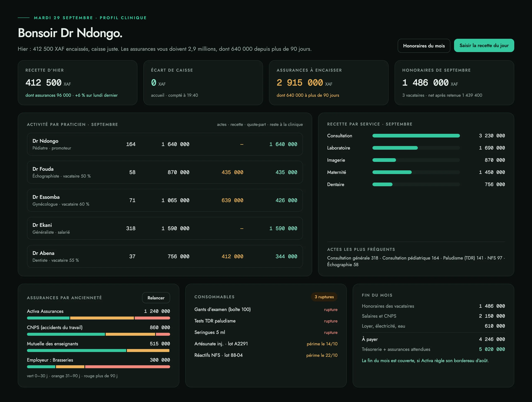The image size is (532, 402).
Task: Open the Dr Fouda practitioner row
Action: point(165,172)
